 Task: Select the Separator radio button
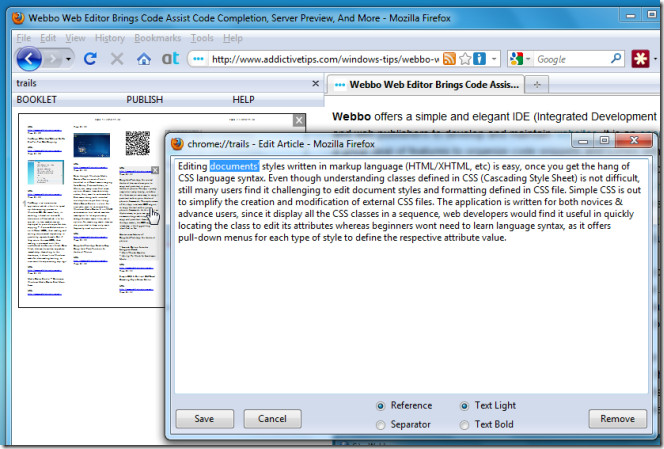[380, 424]
